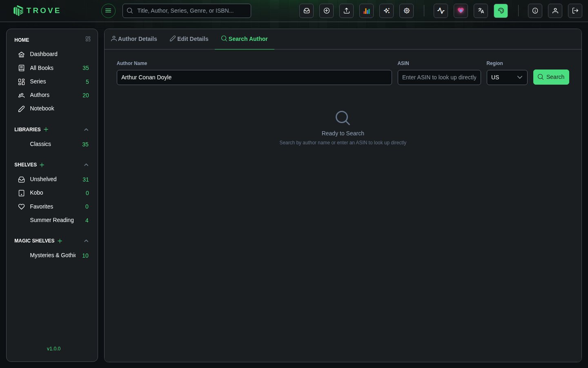Open the Kobo shelf
This screenshot has height=368, width=588.
52,193
